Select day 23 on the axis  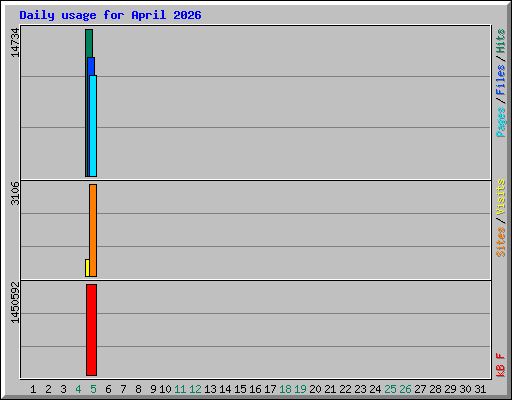coord(360,389)
